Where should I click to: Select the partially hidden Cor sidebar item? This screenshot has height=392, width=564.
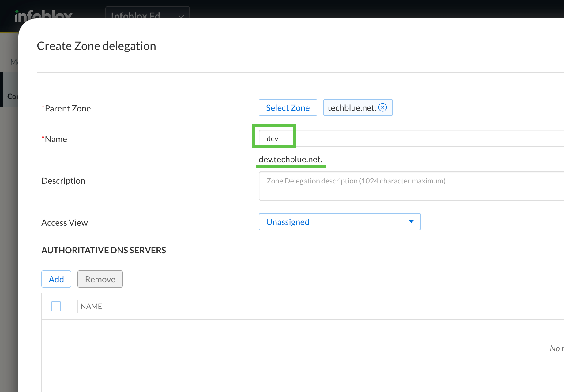coord(12,96)
